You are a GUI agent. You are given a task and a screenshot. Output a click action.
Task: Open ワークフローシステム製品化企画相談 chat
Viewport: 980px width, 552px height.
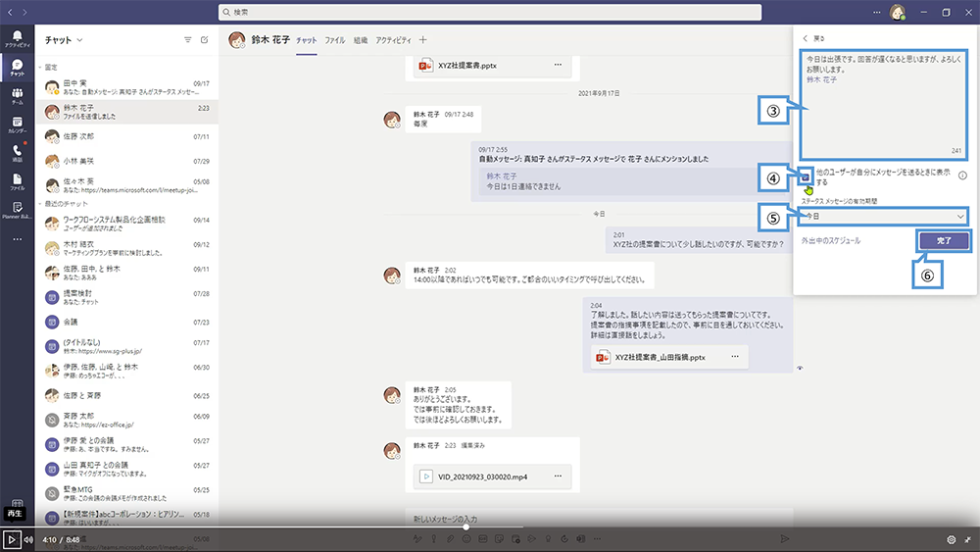point(127,224)
